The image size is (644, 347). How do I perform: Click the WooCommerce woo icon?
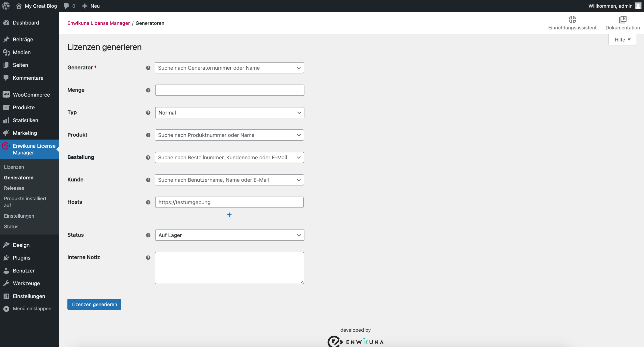(6, 95)
